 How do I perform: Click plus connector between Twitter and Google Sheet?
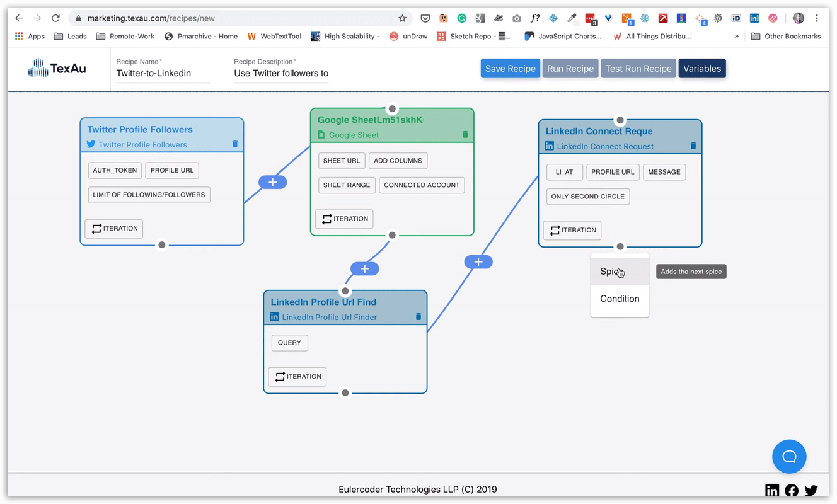tap(272, 182)
